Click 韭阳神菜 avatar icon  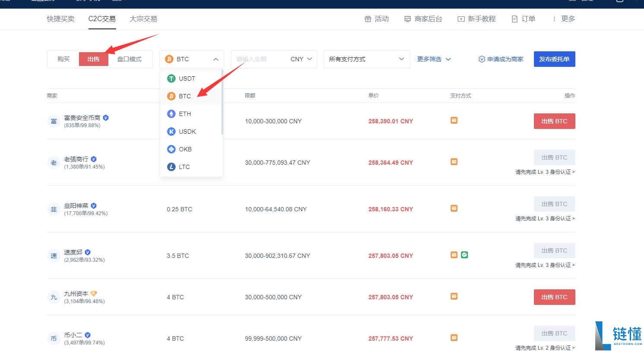[54, 209]
